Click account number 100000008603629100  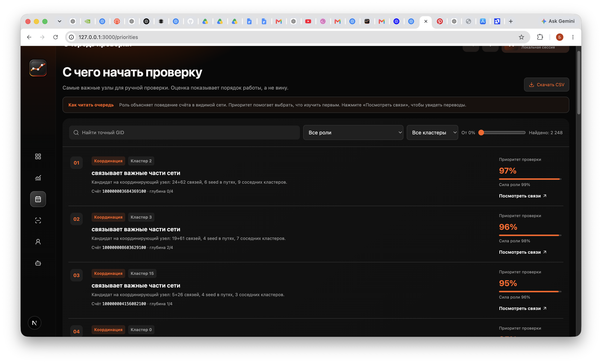tap(124, 247)
